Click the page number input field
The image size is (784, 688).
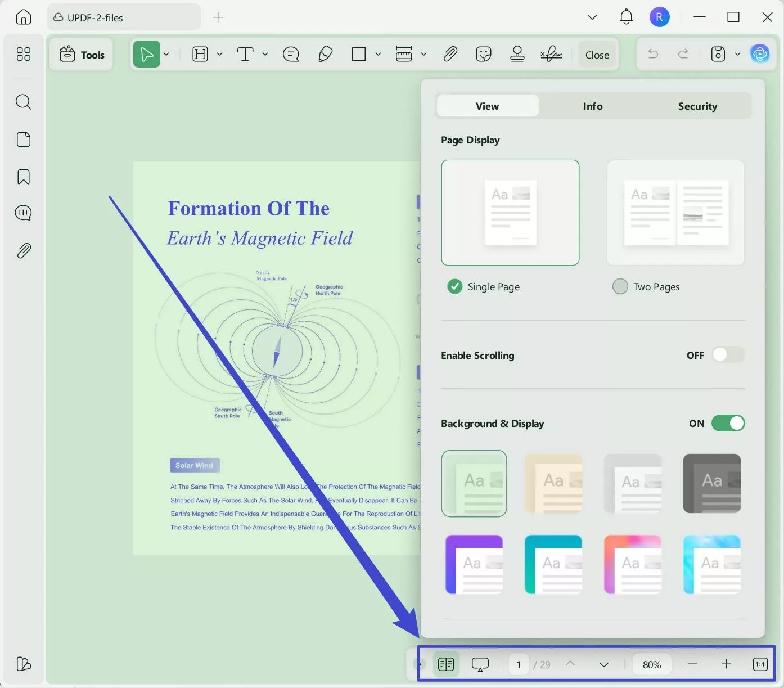(519, 664)
